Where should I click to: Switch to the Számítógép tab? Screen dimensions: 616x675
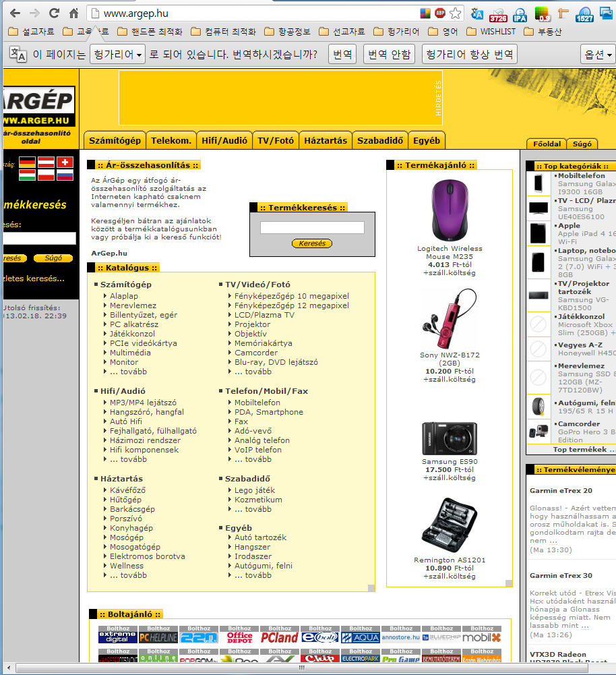pyautogui.click(x=115, y=141)
